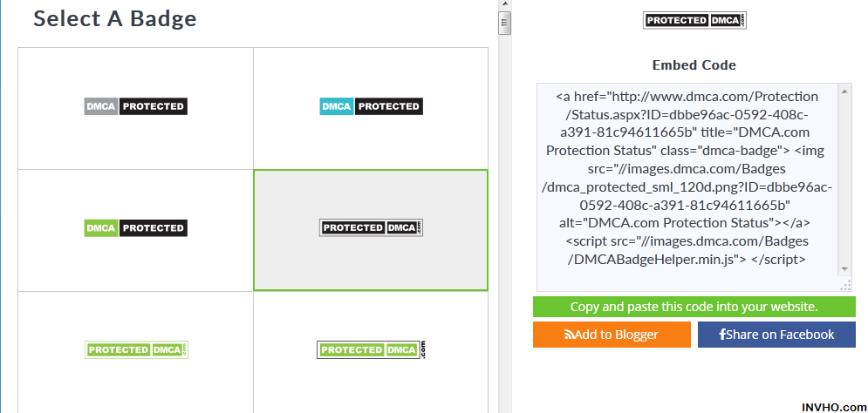Pick the green DMCA Protected badge
868x413 pixels.
coord(136,228)
